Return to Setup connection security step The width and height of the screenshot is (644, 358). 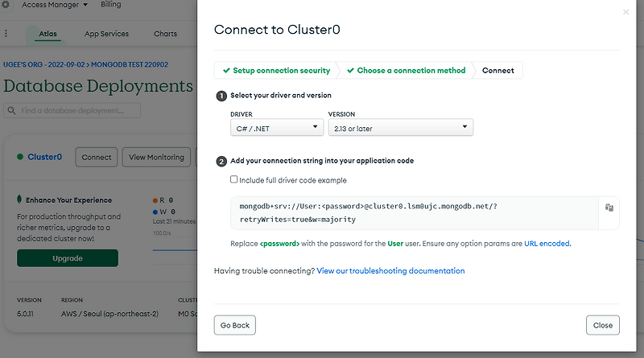pyautogui.click(x=276, y=71)
